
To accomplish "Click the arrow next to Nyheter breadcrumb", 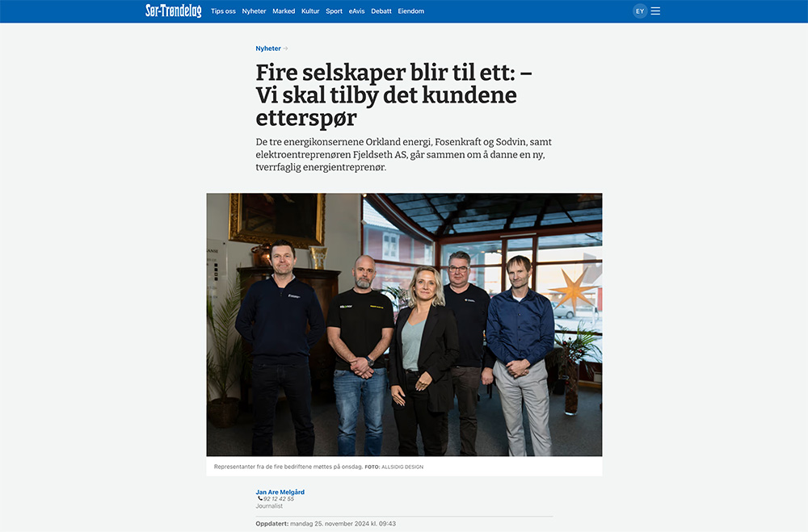I will click(285, 48).
